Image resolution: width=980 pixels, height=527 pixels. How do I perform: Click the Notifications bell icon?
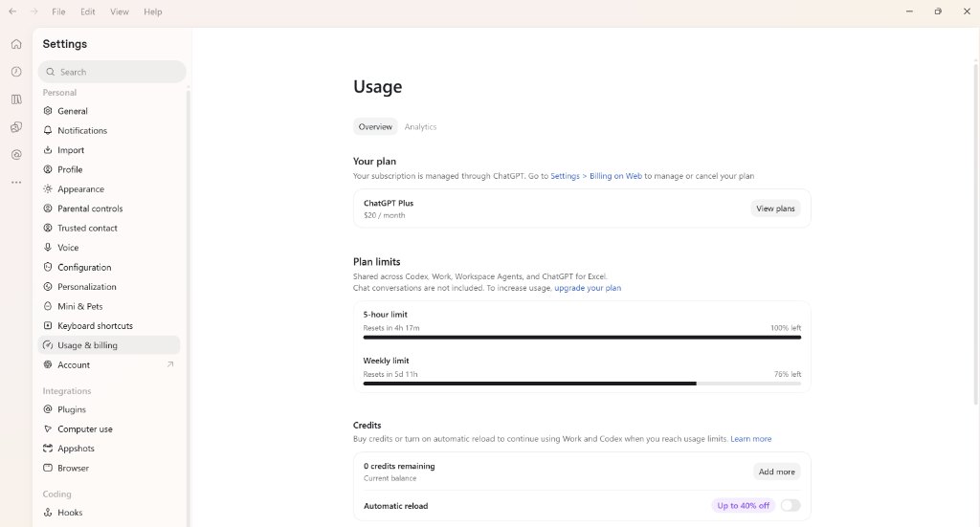coord(48,130)
